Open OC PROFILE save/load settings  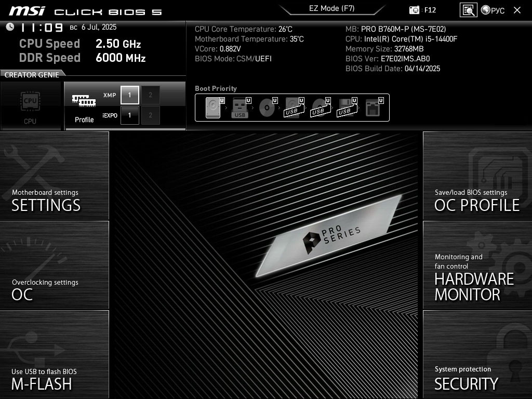tap(477, 176)
